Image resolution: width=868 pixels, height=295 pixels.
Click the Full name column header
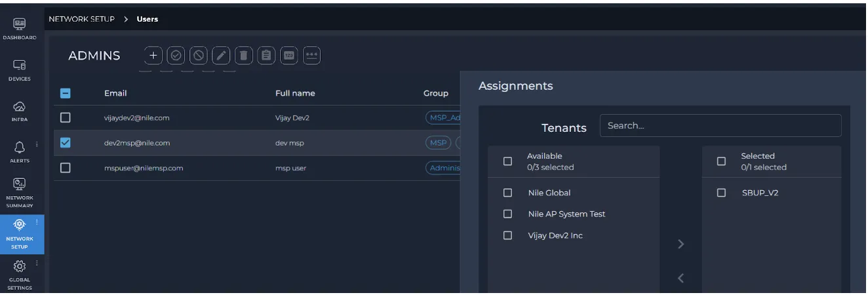295,93
